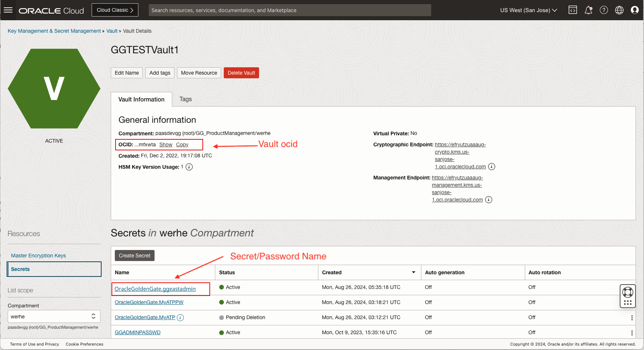Click the Delete Vault button

[x=241, y=72]
